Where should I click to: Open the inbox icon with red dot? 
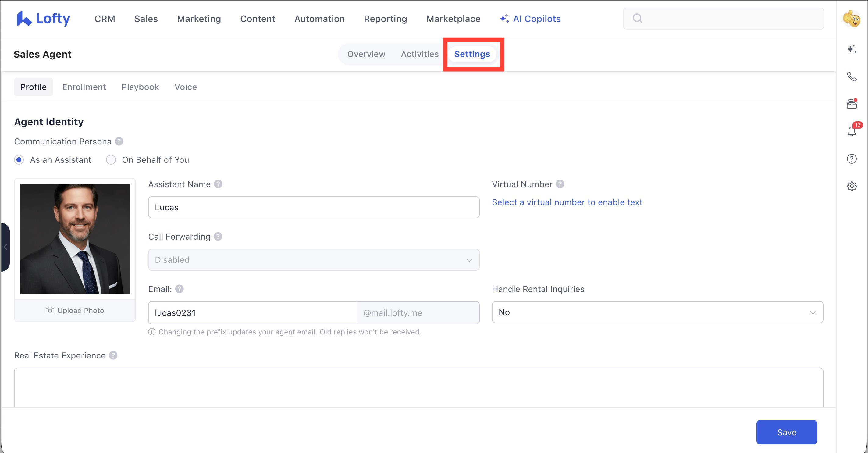point(852,104)
